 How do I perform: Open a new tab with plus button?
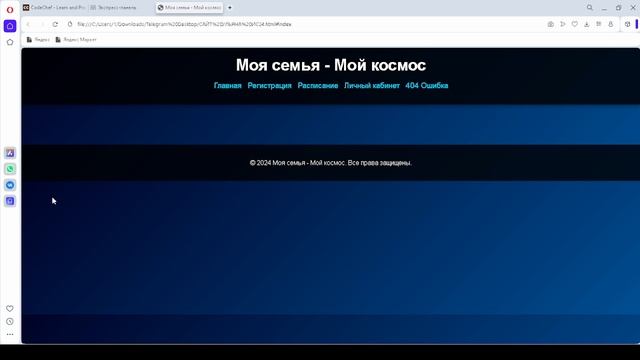(230, 8)
